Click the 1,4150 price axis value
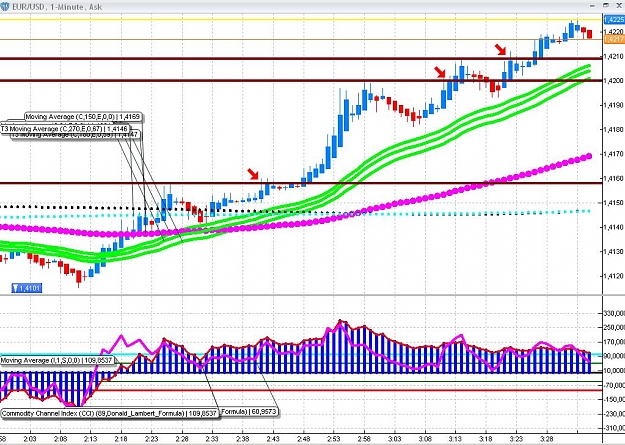The image size is (625, 445). 614,203
